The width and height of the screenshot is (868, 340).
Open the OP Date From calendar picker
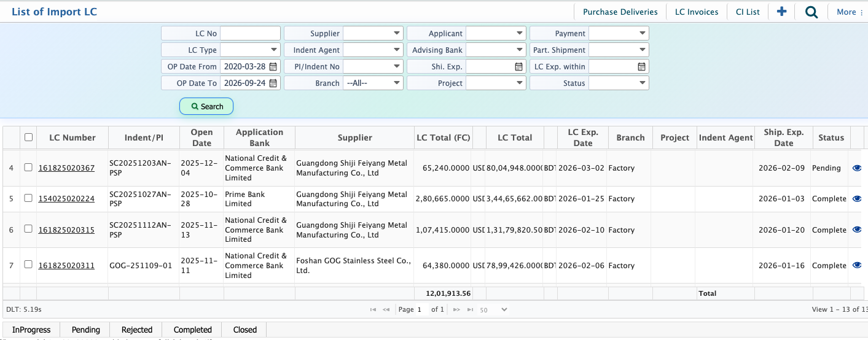273,66
